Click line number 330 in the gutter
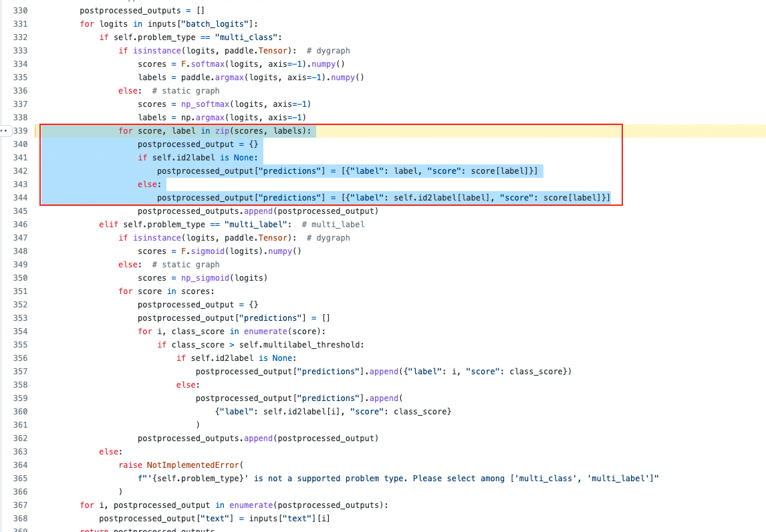 coord(21,10)
